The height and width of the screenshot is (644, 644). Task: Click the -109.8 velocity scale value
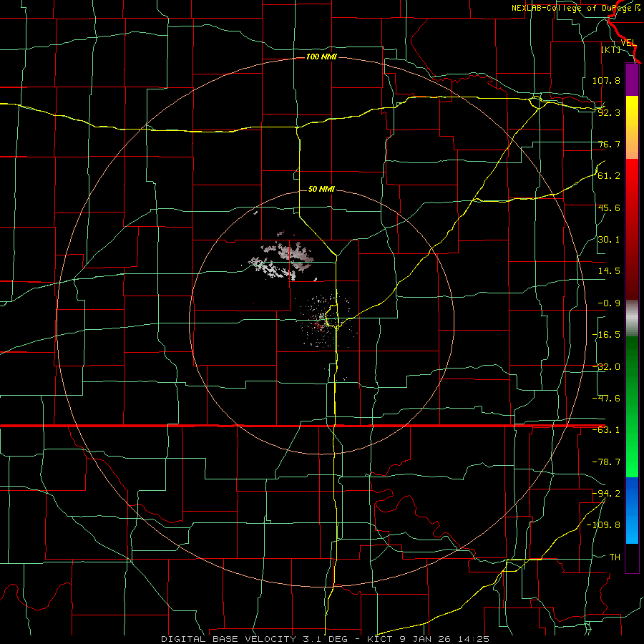pyautogui.click(x=603, y=525)
